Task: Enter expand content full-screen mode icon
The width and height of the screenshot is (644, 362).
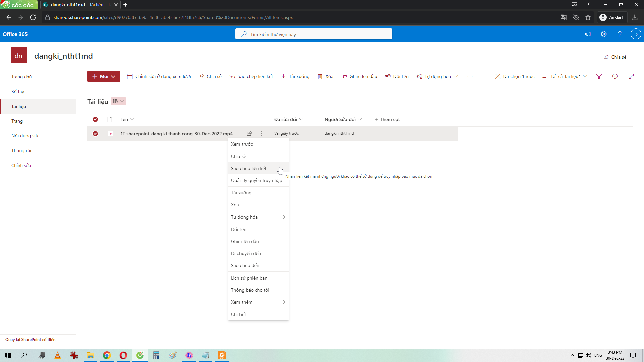Action: pos(631,76)
